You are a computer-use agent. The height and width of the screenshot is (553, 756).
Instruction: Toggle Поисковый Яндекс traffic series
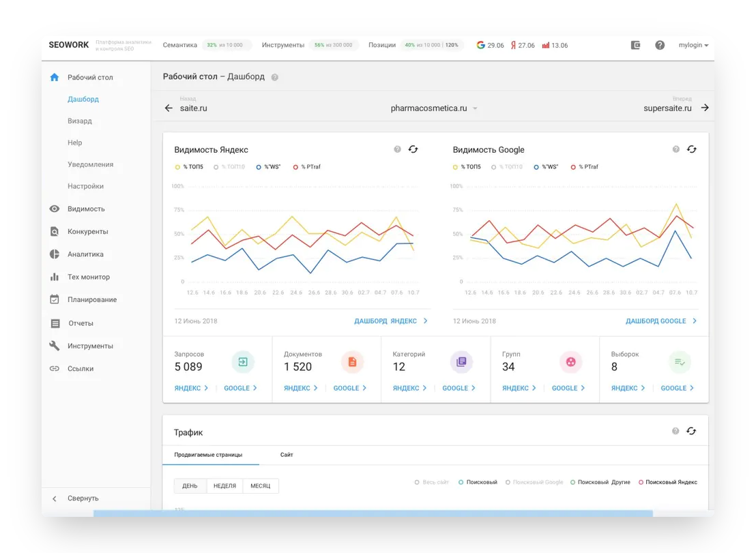pos(668,482)
